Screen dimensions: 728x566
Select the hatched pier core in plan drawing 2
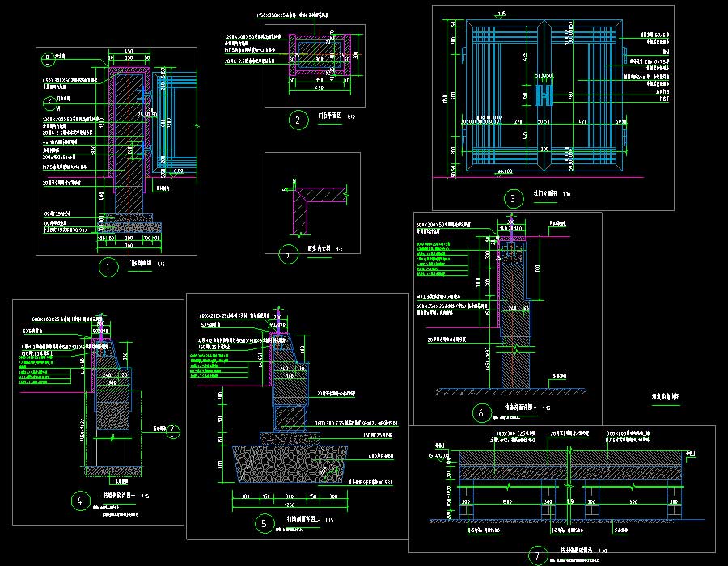[319, 55]
